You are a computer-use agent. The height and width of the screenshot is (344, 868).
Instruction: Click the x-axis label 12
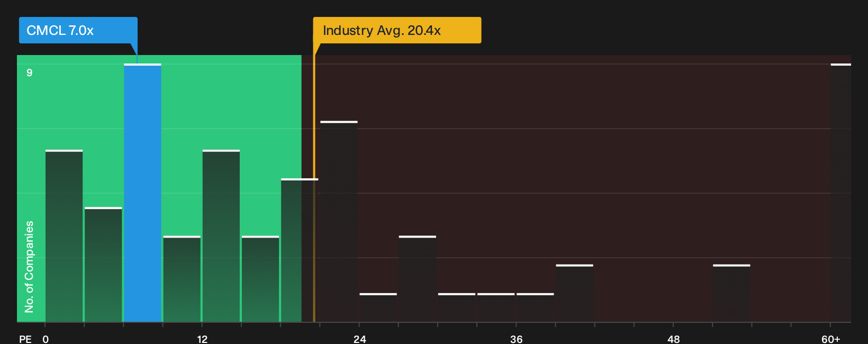coord(202,339)
